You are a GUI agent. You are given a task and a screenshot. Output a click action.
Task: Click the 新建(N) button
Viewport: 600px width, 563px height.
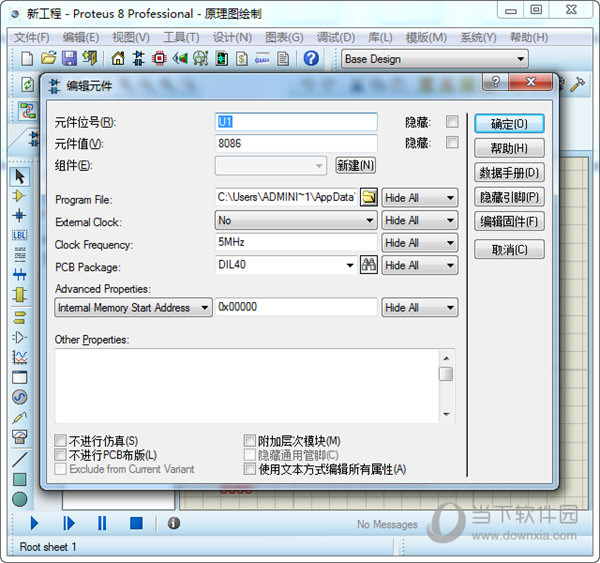coord(355,165)
